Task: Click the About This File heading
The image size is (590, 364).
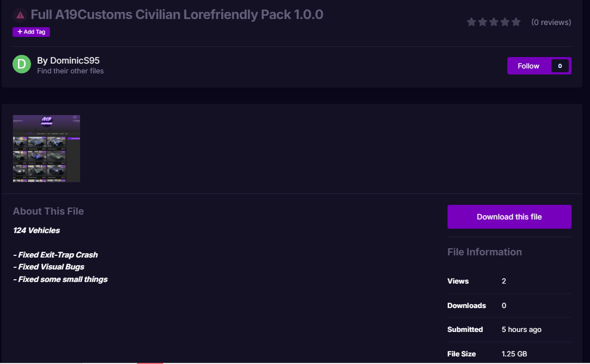Action: pos(48,211)
